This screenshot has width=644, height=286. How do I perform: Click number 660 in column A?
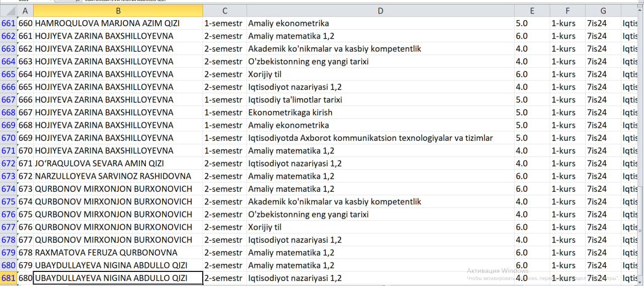(x=25, y=23)
